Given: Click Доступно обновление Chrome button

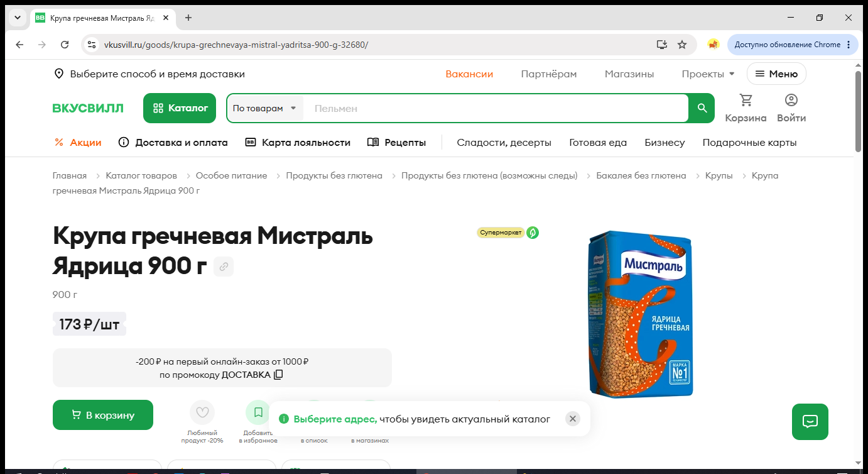Looking at the screenshot, I should point(793,45).
